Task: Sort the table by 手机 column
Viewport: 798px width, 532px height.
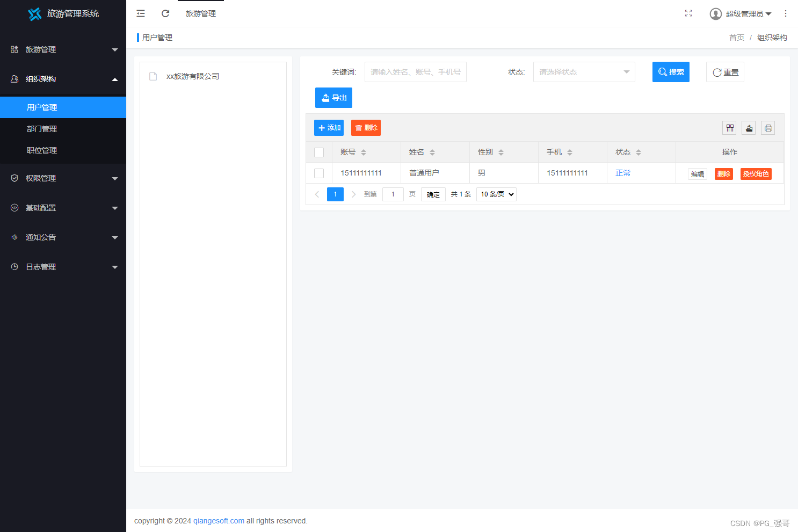Action: pos(570,152)
